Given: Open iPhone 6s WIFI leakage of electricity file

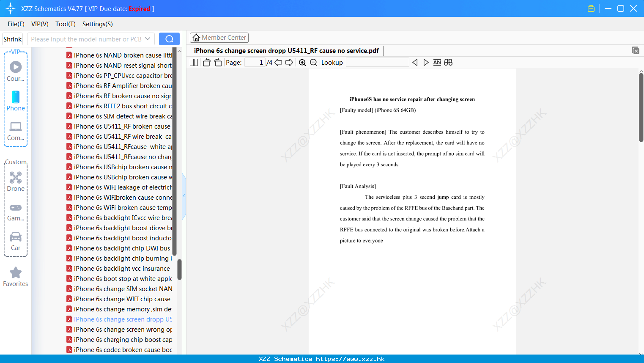Looking at the screenshot, I should [119, 187].
